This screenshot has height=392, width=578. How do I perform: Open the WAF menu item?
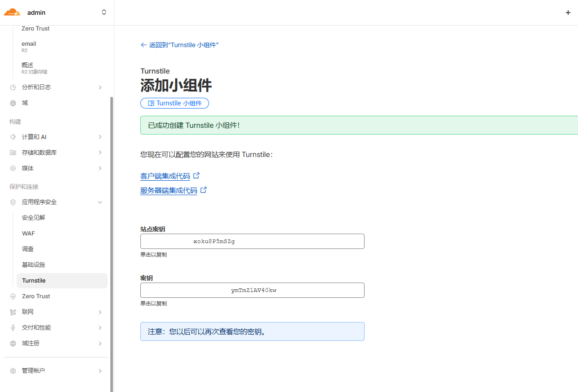pos(28,234)
